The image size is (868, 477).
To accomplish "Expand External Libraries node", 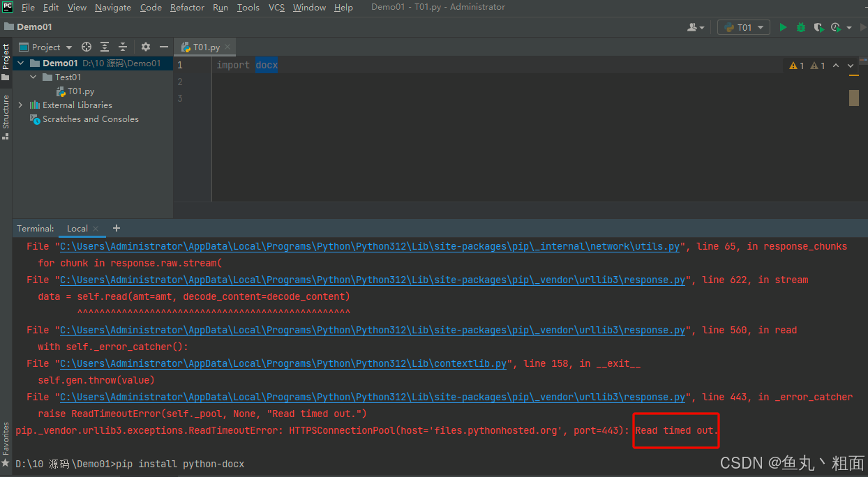I will pyautogui.click(x=21, y=105).
